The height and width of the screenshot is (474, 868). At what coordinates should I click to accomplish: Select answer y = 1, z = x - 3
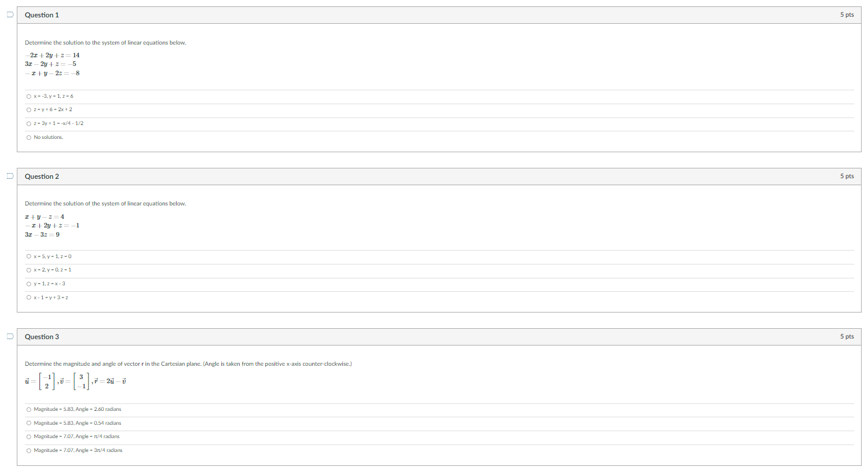point(29,284)
